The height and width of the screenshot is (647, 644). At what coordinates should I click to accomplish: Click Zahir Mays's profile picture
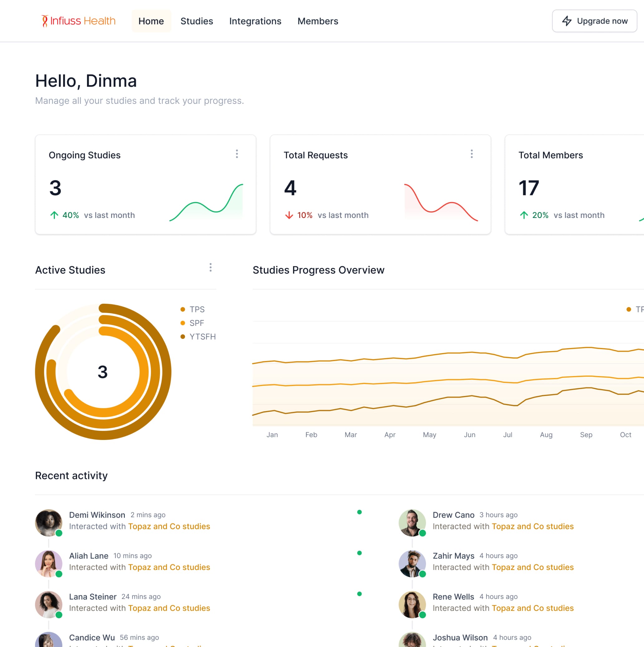coord(412,563)
